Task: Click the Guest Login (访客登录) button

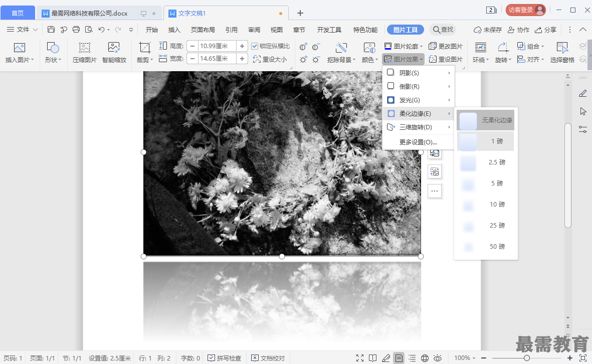Action: (x=525, y=10)
